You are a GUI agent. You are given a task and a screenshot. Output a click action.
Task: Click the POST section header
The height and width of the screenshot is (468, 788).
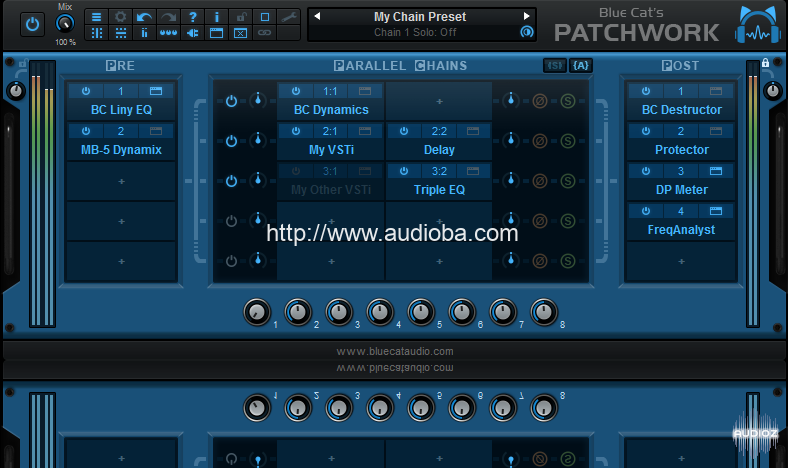point(680,66)
